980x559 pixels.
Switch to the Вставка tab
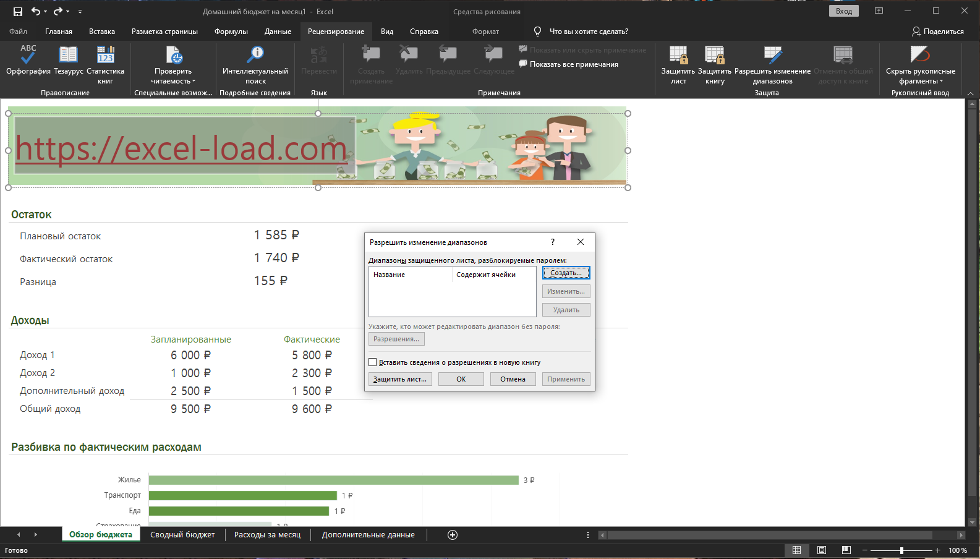pyautogui.click(x=102, y=32)
